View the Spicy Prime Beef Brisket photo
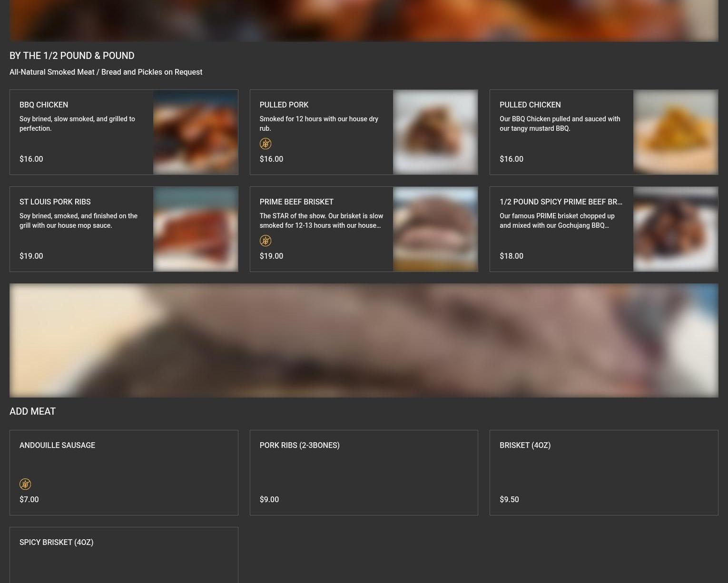Image resolution: width=728 pixels, height=583 pixels. tap(675, 229)
